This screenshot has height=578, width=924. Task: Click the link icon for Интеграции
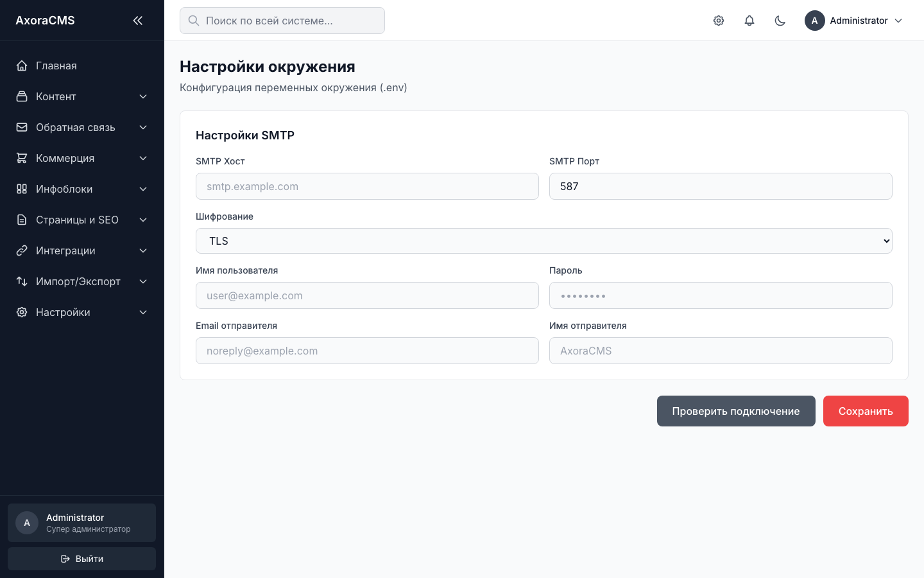[x=22, y=250]
